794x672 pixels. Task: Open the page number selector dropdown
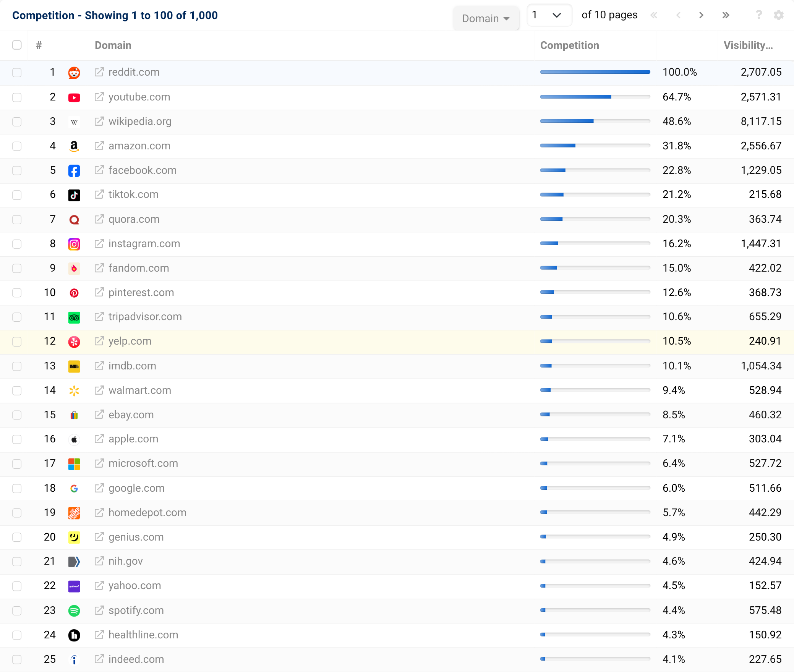pyautogui.click(x=549, y=15)
